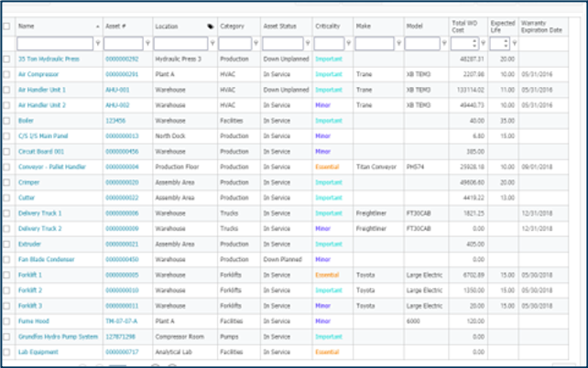
Task: Tick the checkbox for Air Handler Unit 1
Action: pos(6,90)
